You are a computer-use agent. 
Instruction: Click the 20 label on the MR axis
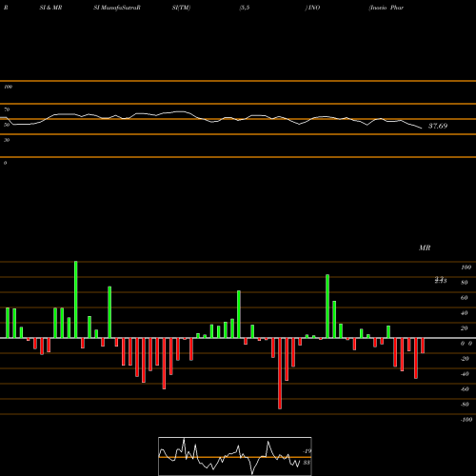(x=465, y=328)
